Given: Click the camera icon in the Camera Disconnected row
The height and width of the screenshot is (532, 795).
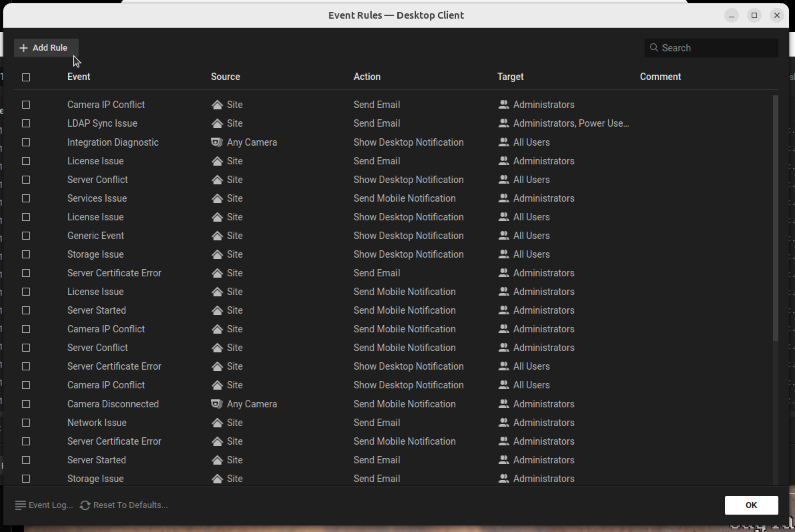Looking at the screenshot, I should (217, 404).
